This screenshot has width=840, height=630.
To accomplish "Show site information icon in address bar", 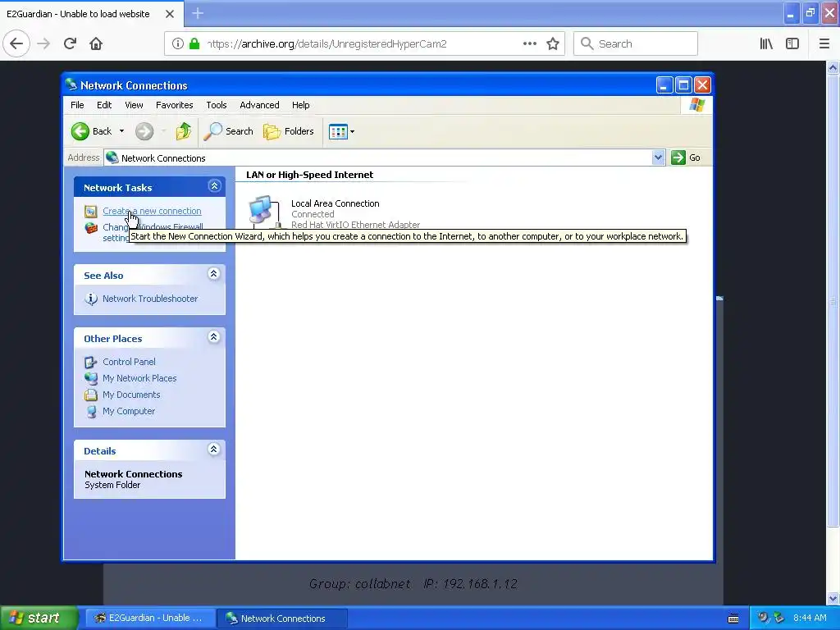I will pyautogui.click(x=178, y=43).
